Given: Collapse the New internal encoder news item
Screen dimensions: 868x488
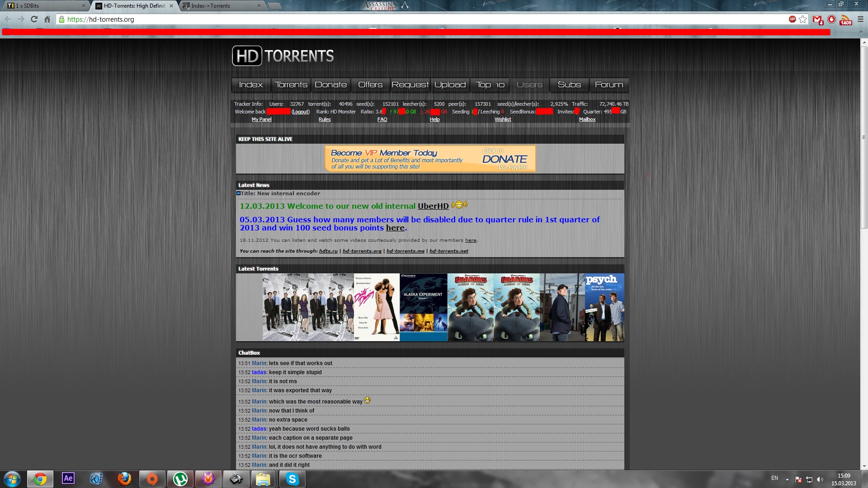Looking at the screenshot, I should 238,193.
